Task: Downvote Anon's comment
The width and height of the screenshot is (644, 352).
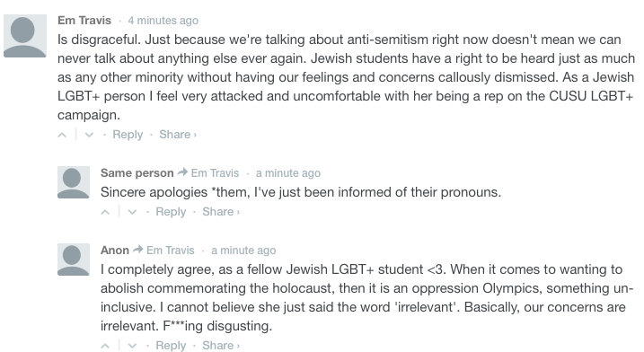Action: [x=132, y=346]
